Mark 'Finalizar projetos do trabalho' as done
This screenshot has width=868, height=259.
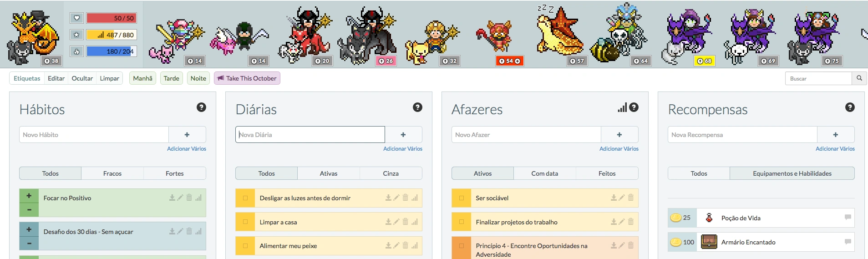tap(462, 222)
